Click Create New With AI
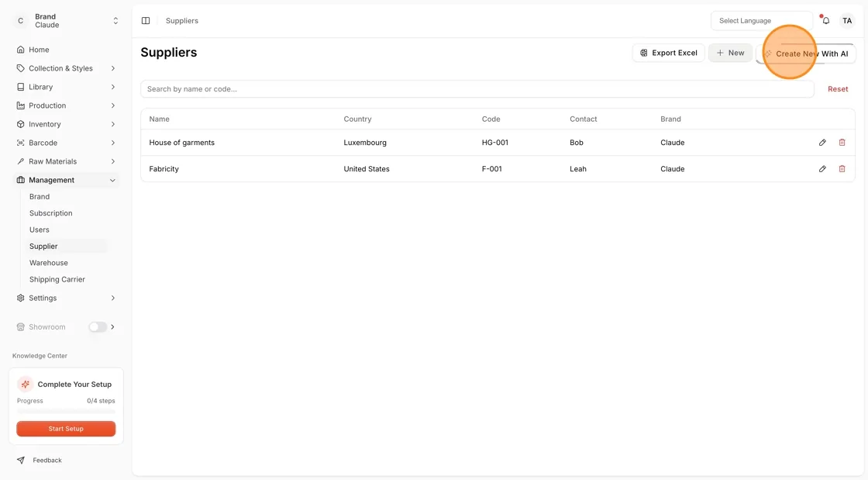Screen dimensions: 868x480 point(806,54)
